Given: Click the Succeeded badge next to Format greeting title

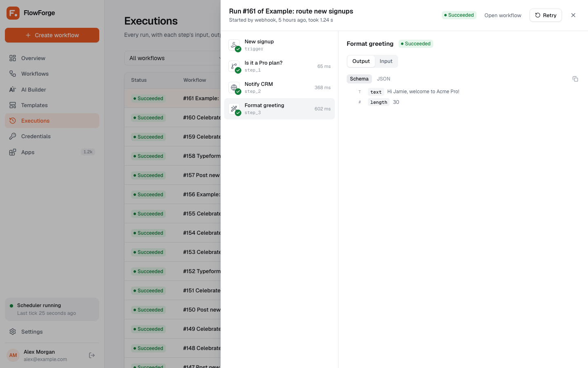Looking at the screenshot, I should [x=416, y=44].
